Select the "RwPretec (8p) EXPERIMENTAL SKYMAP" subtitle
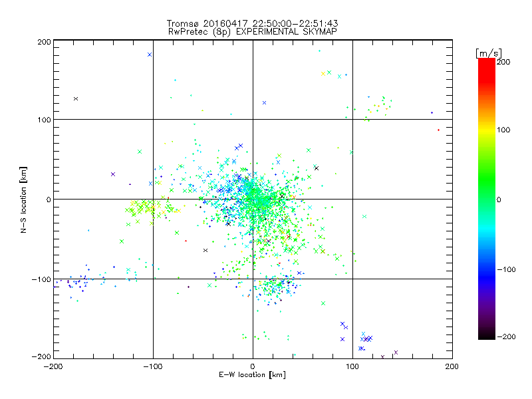Screen dimensions: 532x399 click(252, 32)
